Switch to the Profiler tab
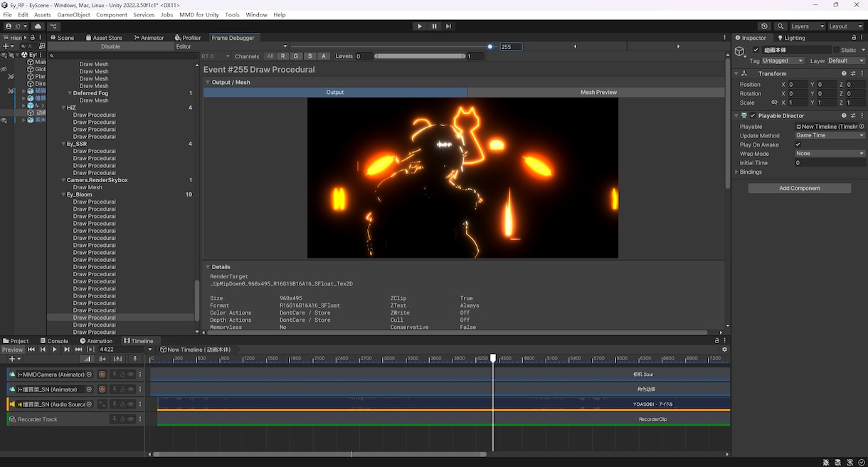Image resolution: width=868 pixels, height=467 pixels. click(188, 38)
